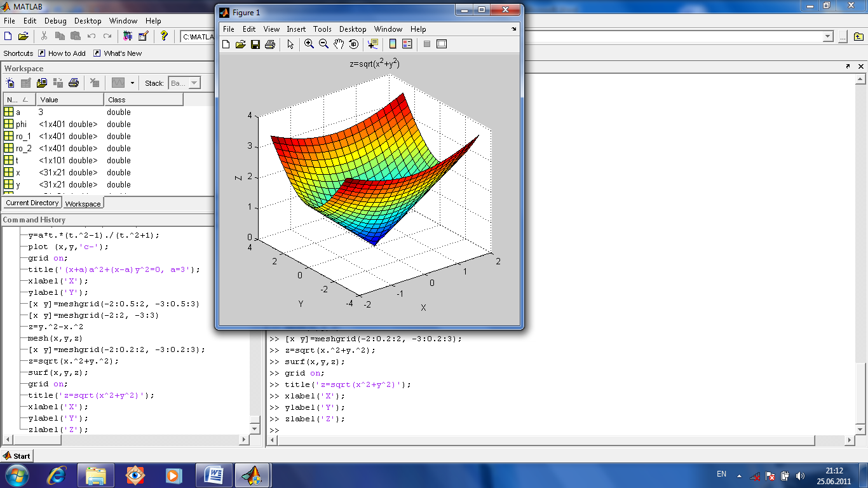Click the Paste clipboard icon
868x488 pixels.
76,36
